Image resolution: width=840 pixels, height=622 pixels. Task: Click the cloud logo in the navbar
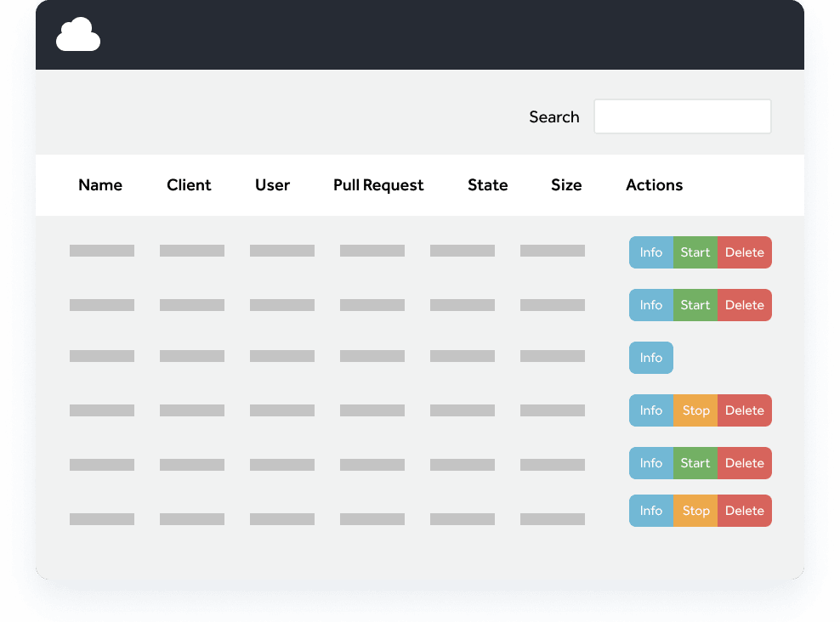(77, 34)
